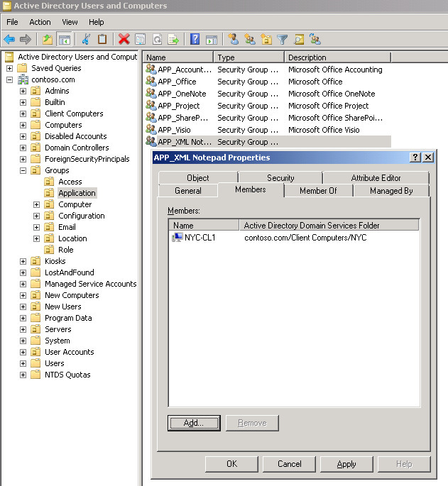Image resolution: width=448 pixels, height=486 pixels.
Task: Click the Add... button
Action: pyautogui.click(x=195, y=423)
